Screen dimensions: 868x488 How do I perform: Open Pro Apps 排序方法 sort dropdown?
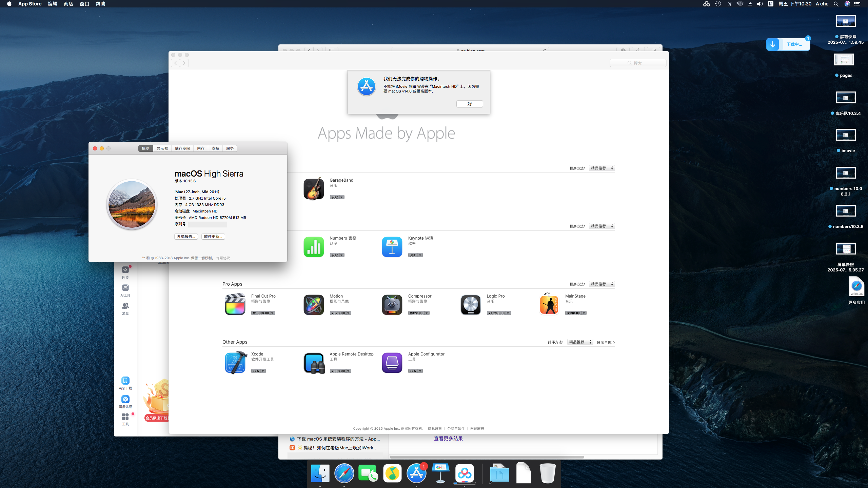[x=602, y=284]
